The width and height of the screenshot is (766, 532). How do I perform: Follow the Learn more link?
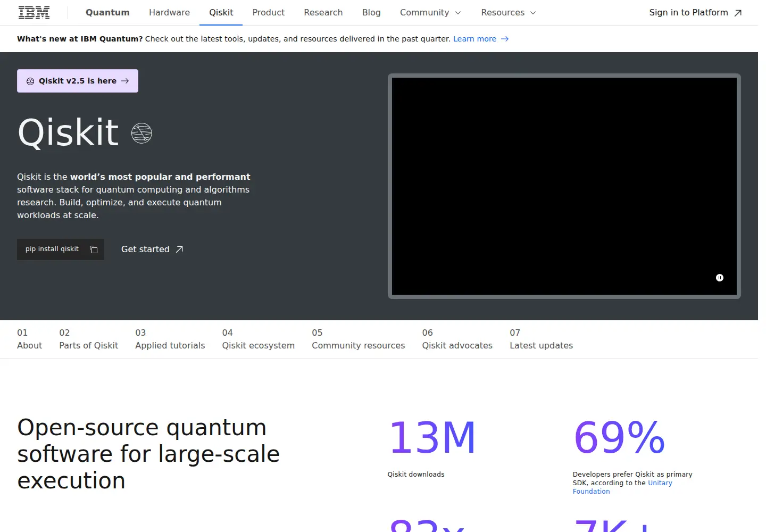coord(480,39)
